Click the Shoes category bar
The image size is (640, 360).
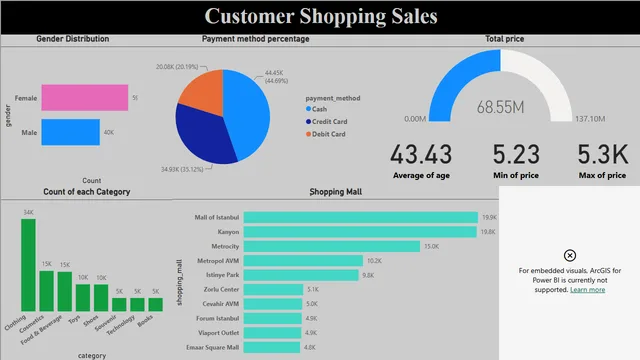coord(101,298)
